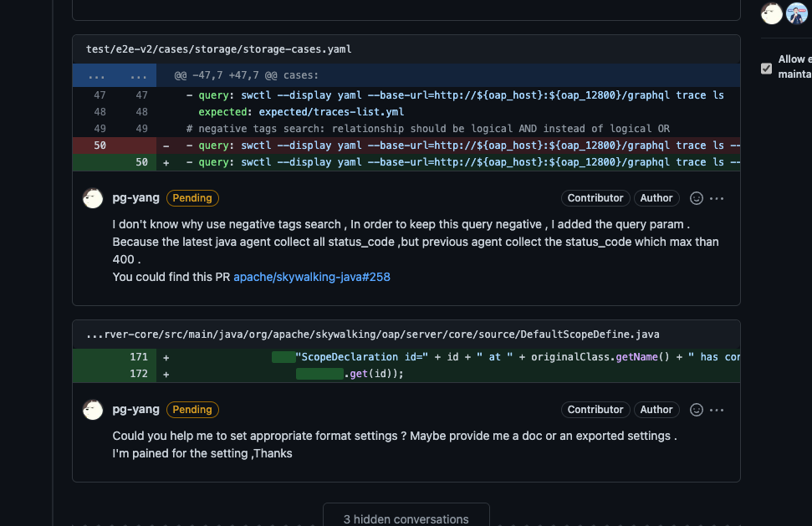Expand the diff hunk above line 47
Image resolution: width=812 pixels, height=526 pixels.
[115, 75]
